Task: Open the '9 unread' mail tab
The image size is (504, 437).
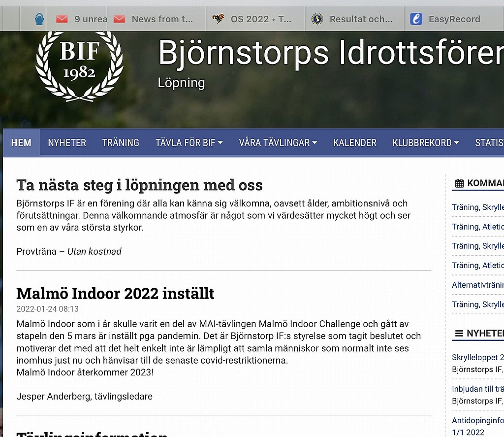Action: pos(77,19)
